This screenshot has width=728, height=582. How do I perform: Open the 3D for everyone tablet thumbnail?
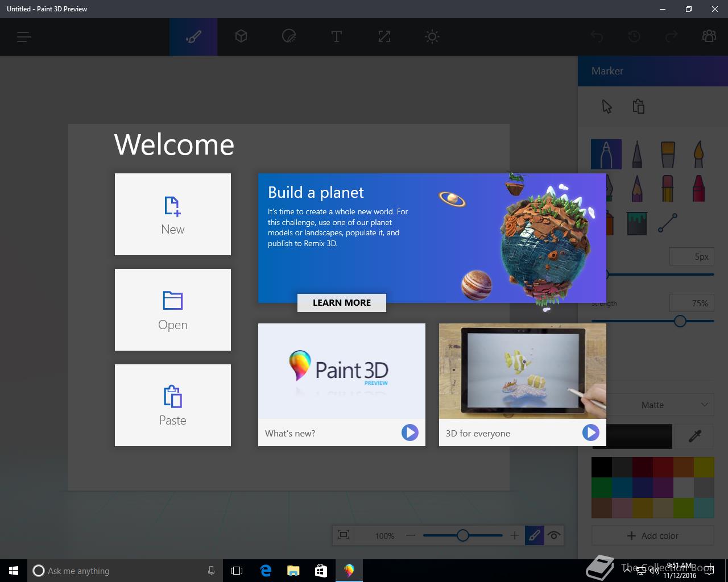point(523,371)
